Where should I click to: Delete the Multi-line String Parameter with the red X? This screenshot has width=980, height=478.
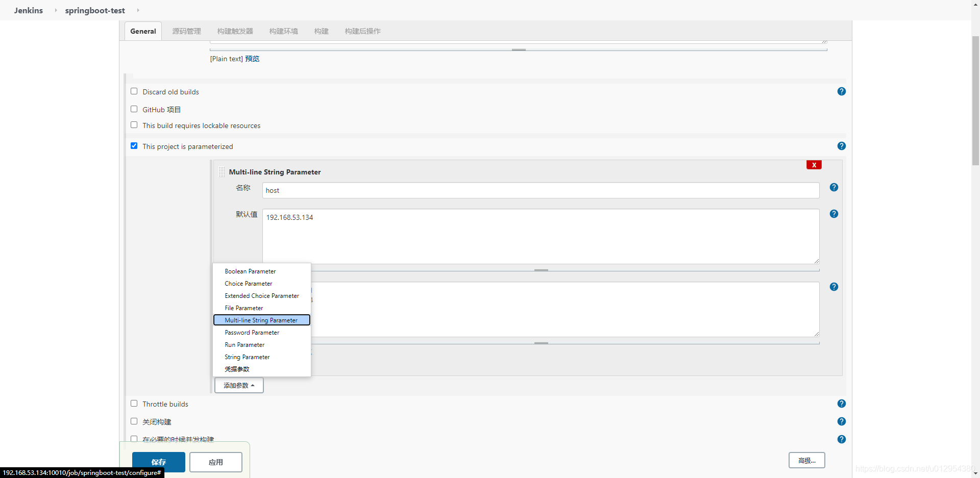coord(814,165)
